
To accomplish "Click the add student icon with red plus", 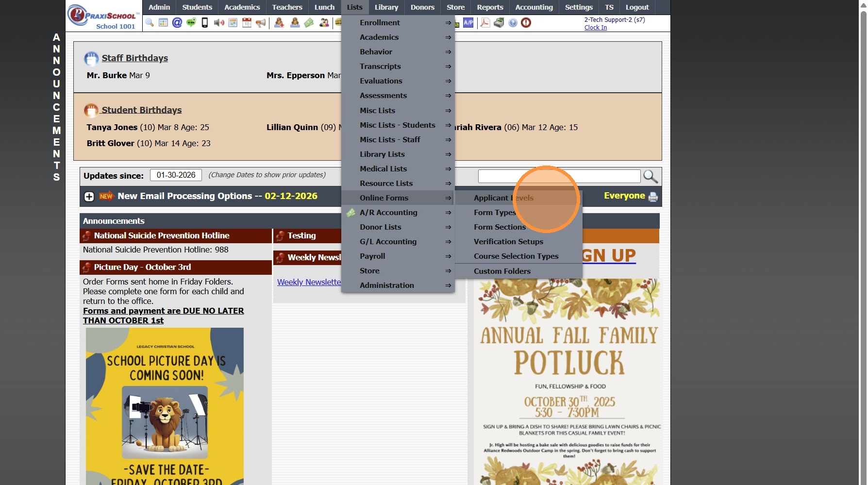I will click(279, 23).
